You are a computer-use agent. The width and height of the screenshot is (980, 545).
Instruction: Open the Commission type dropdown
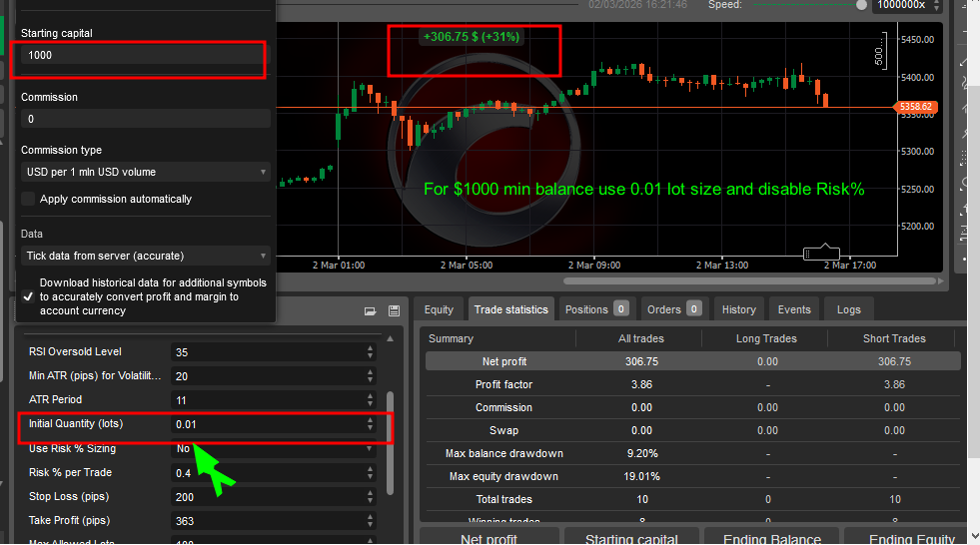coord(146,172)
